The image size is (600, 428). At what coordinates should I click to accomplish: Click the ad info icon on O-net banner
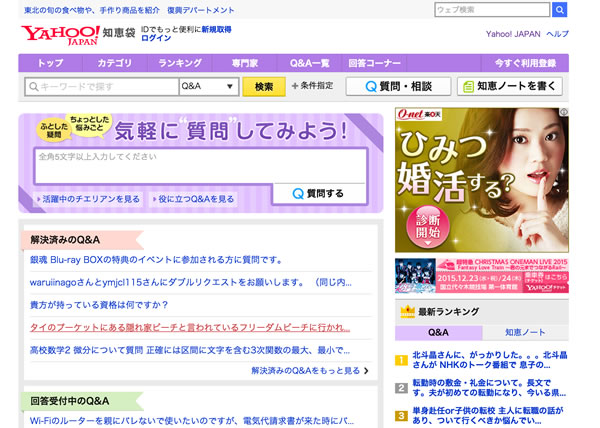(x=564, y=112)
